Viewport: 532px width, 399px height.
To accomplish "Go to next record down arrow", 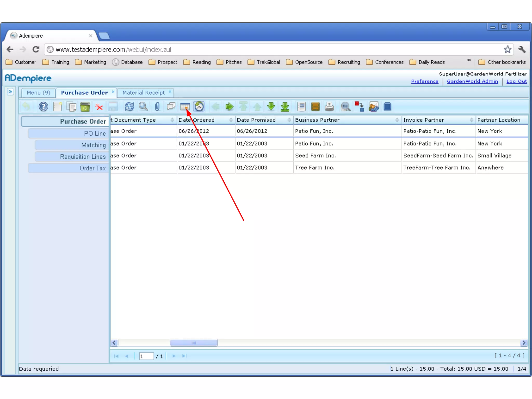I will [x=271, y=107].
